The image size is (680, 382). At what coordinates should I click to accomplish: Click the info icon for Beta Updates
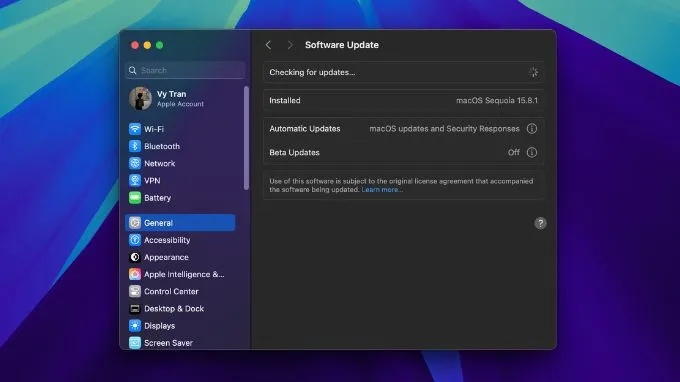[532, 153]
